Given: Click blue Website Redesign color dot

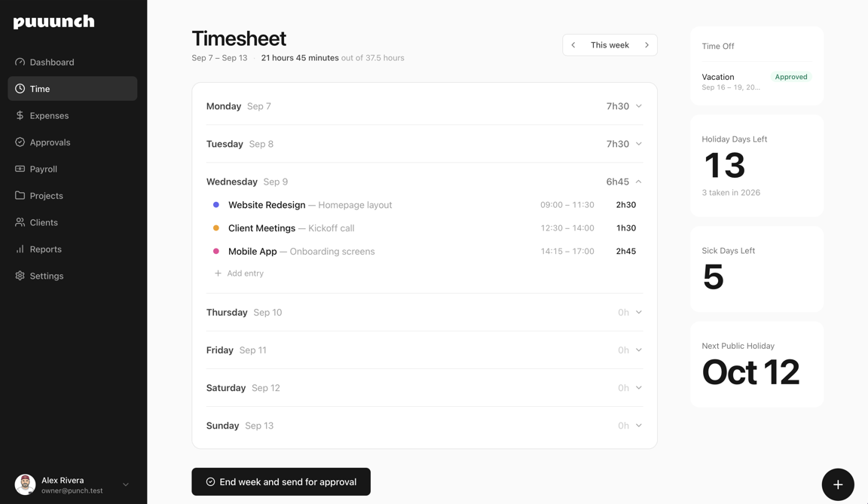Looking at the screenshot, I should click(216, 205).
